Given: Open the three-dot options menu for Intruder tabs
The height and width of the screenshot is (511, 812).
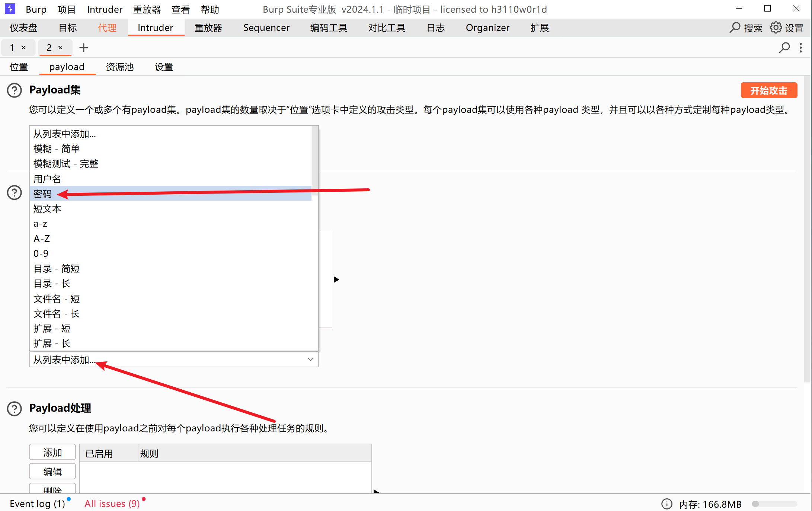Looking at the screenshot, I should coord(801,48).
